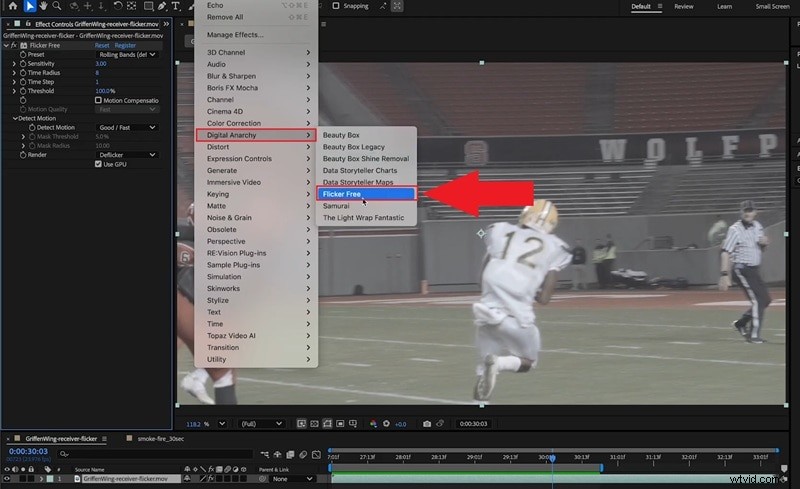Toggle the effect controls panel lock icon
This screenshot has height=489, width=800.
[x=28, y=23]
